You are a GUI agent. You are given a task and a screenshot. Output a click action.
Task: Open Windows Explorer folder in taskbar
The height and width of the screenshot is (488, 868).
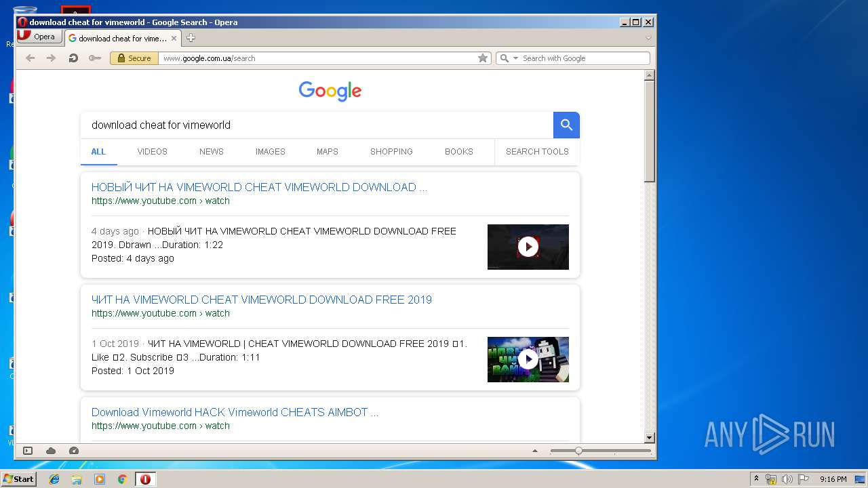coord(77,479)
